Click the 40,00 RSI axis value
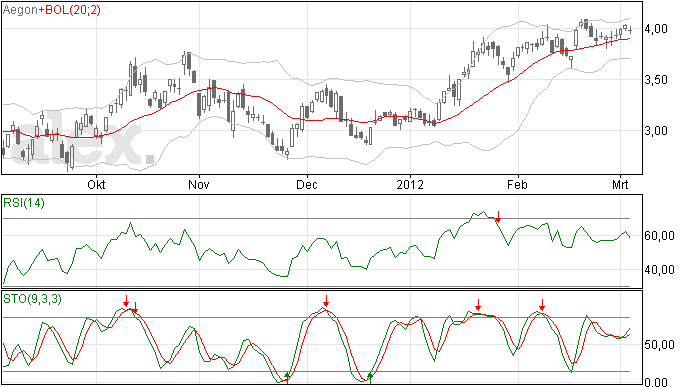The image size is (690, 387). click(659, 270)
